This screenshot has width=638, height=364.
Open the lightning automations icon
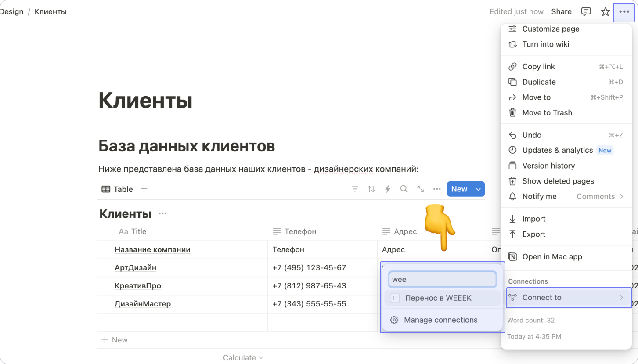tap(388, 189)
